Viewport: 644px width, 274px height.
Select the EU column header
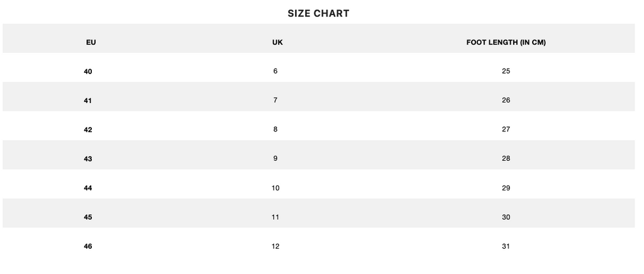[x=91, y=42]
